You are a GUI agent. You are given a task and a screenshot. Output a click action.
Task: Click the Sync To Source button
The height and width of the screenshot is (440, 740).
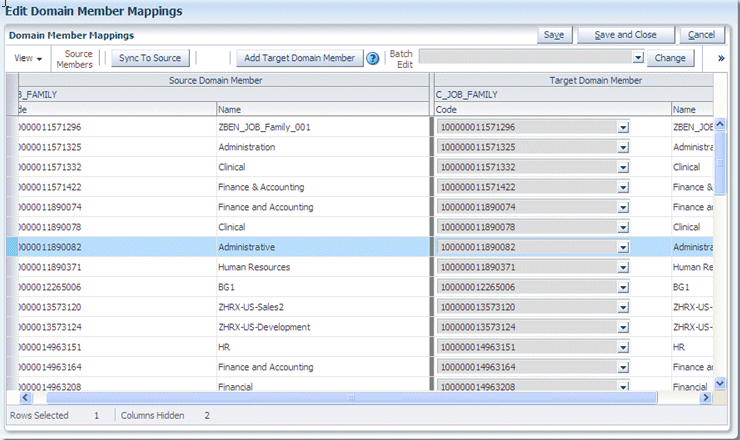[x=150, y=58]
